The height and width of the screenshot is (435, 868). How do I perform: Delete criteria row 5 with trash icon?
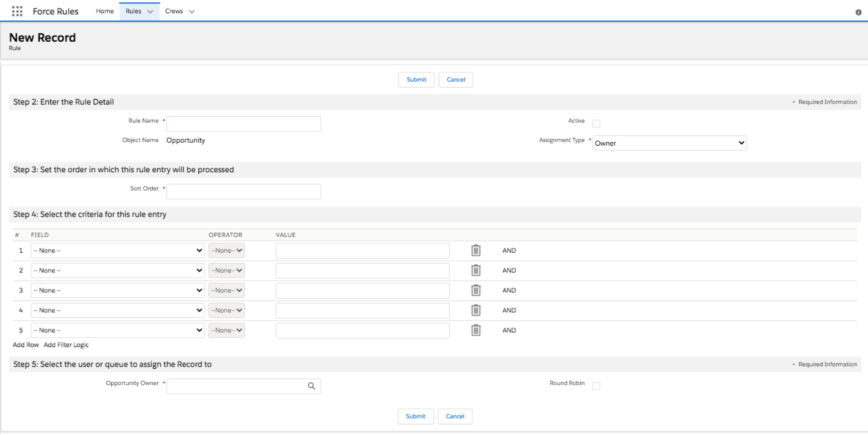point(476,330)
